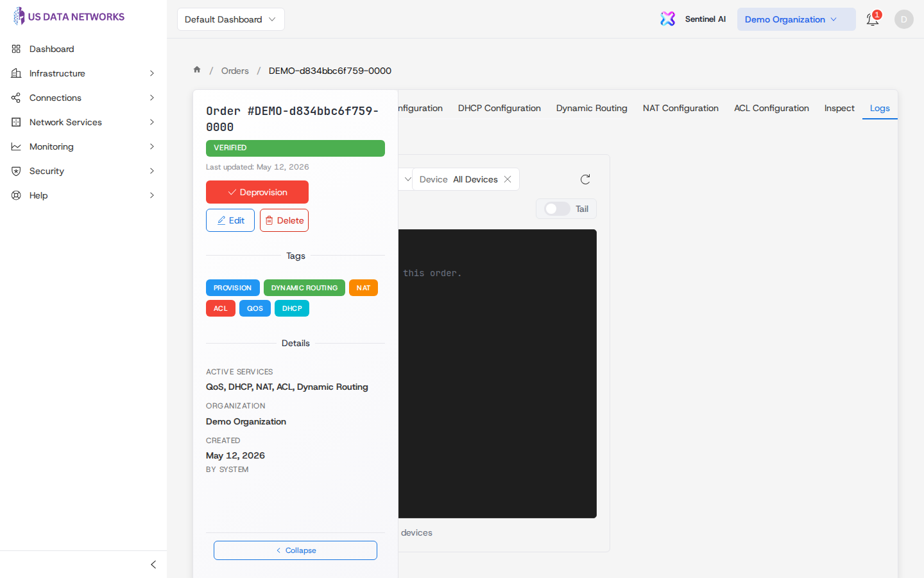Expand the Help menu chevron
Image resolution: width=924 pixels, height=578 pixels.
tap(152, 195)
